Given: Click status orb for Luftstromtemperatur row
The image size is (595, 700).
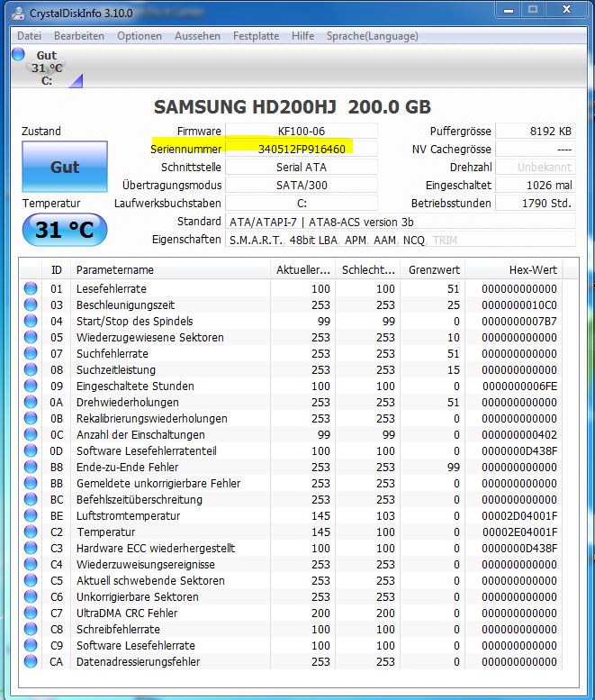Looking at the screenshot, I should coord(31,515).
